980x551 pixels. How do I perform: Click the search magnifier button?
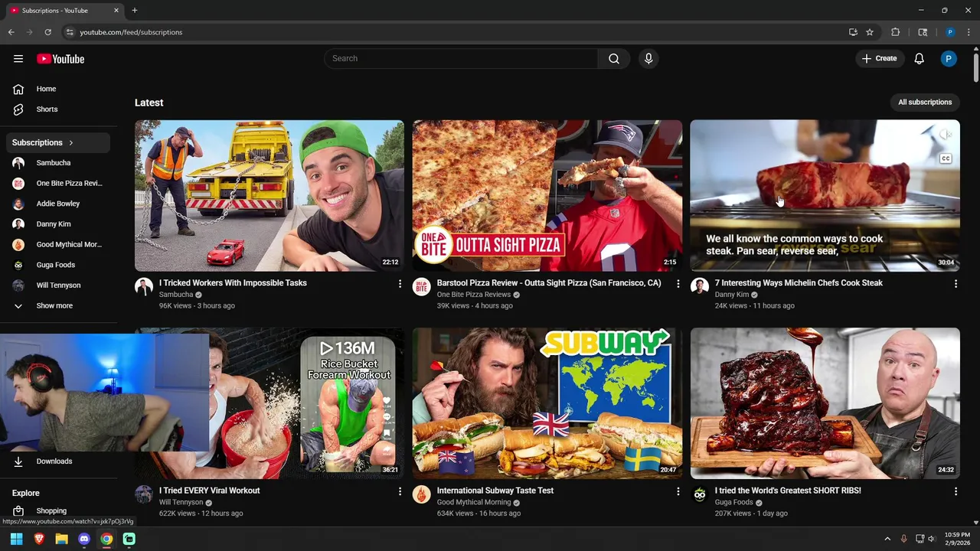tap(614, 59)
